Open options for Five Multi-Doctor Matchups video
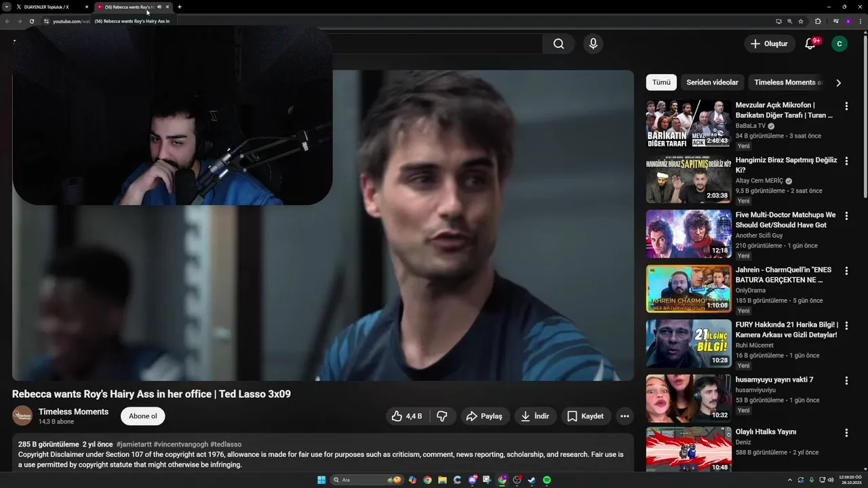 846,216
